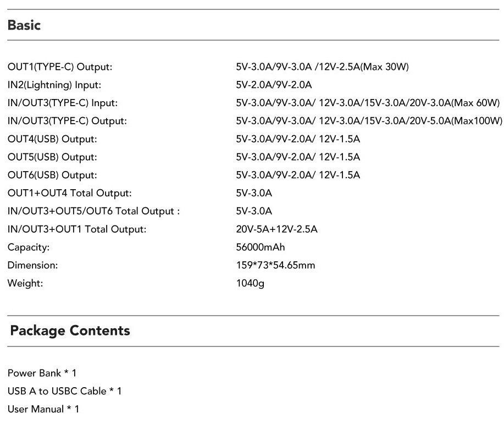Click the 20V-5A+12V-2.5A total output value

click(x=277, y=229)
